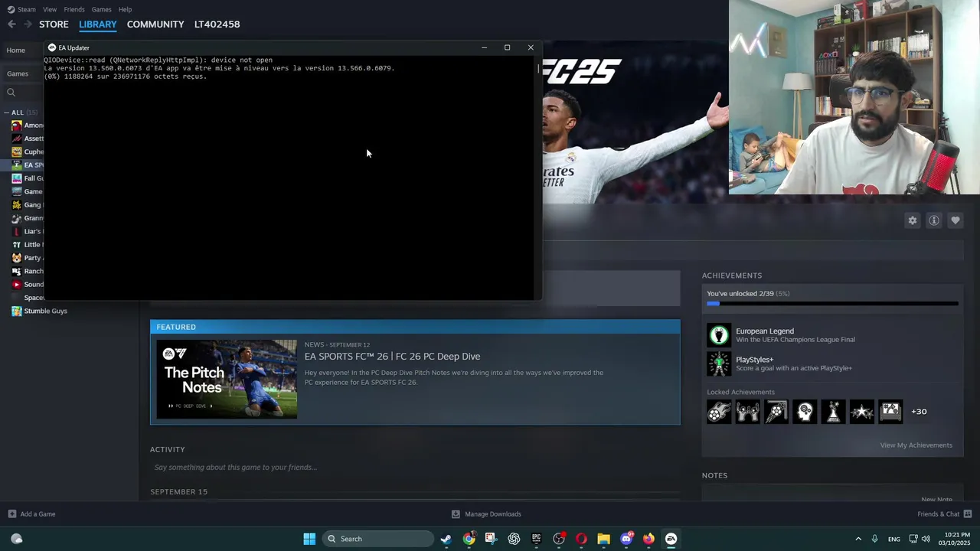
Task: Go forward with Steam forward arrow
Action: (28, 24)
